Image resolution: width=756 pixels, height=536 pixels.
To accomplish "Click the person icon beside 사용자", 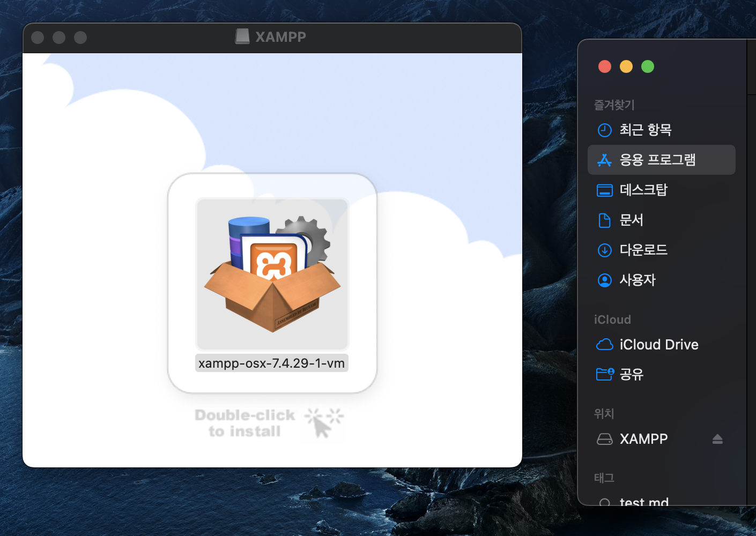I will click(605, 280).
